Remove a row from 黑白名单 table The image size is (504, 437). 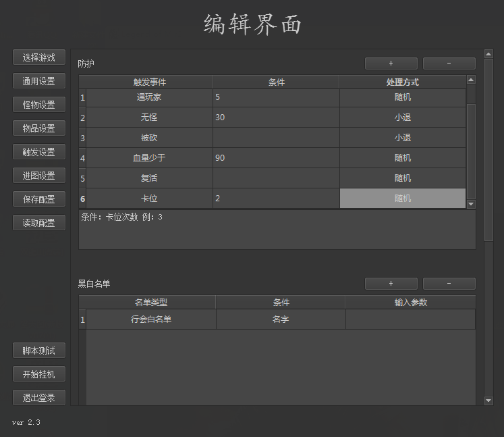(x=449, y=284)
